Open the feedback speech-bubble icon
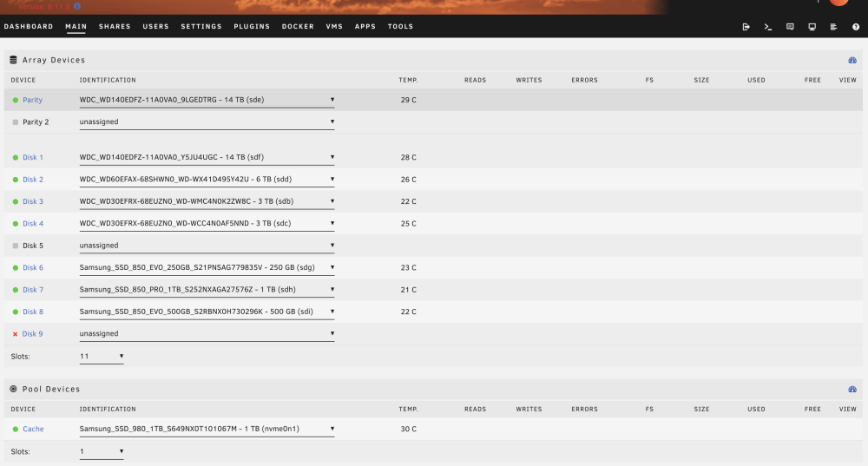The height and width of the screenshot is (466, 868). (790, 27)
